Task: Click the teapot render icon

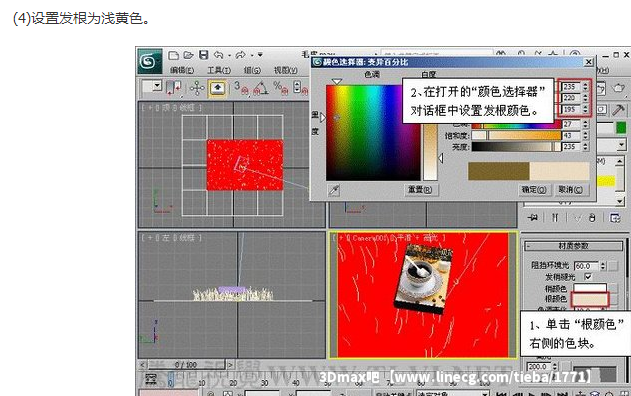Action: click(x=619, y=89)
